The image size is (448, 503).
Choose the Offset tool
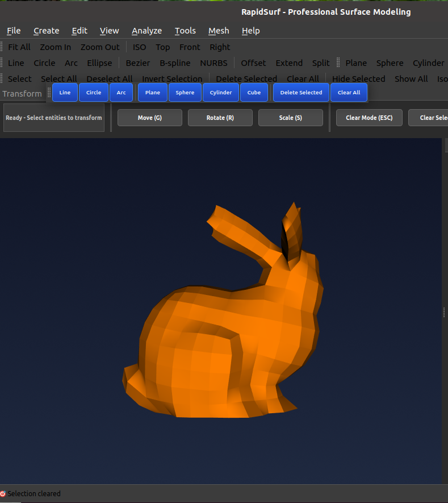pyautogui.click(x=253, y=63)
